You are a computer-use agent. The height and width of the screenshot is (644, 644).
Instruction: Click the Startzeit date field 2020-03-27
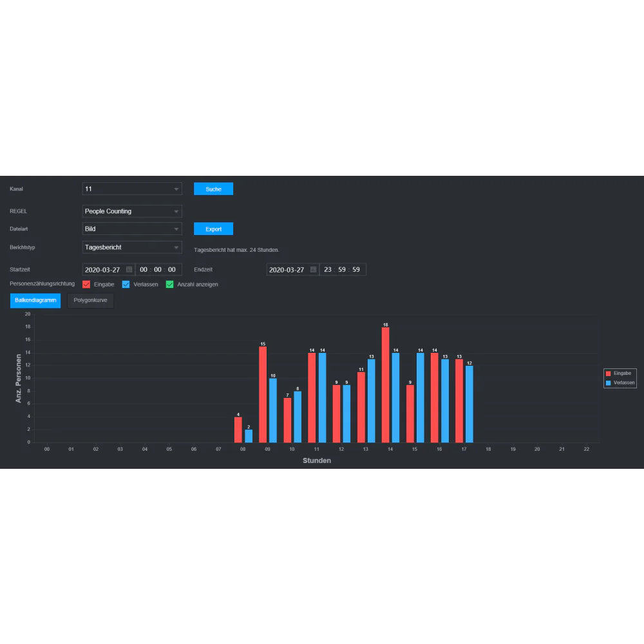[103, 270]
